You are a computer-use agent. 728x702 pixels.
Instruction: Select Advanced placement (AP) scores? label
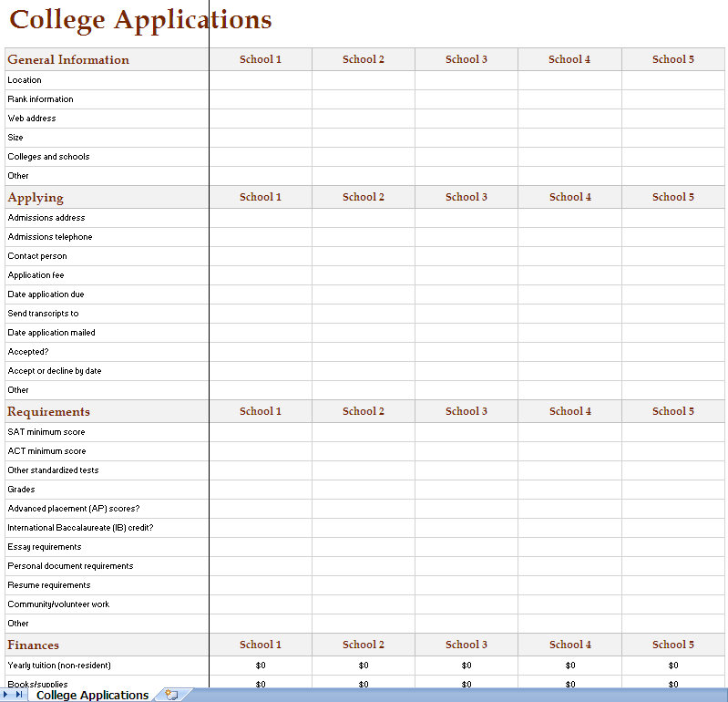pos(74,508)
